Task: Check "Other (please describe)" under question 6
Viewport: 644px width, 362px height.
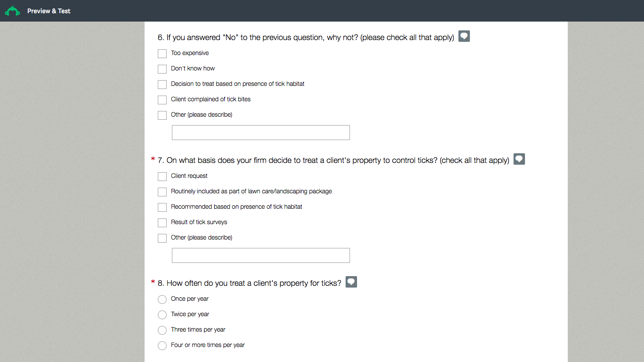Action: coord(162,115)
